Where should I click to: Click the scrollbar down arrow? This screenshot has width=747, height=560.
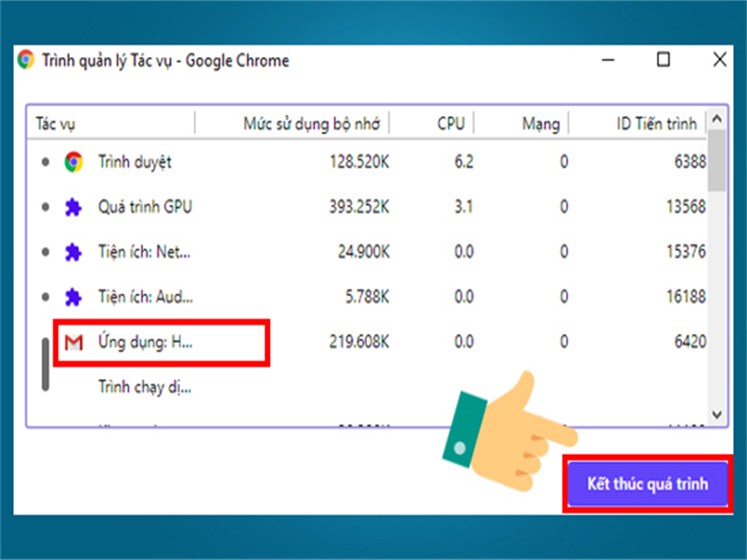pos(717,414)
